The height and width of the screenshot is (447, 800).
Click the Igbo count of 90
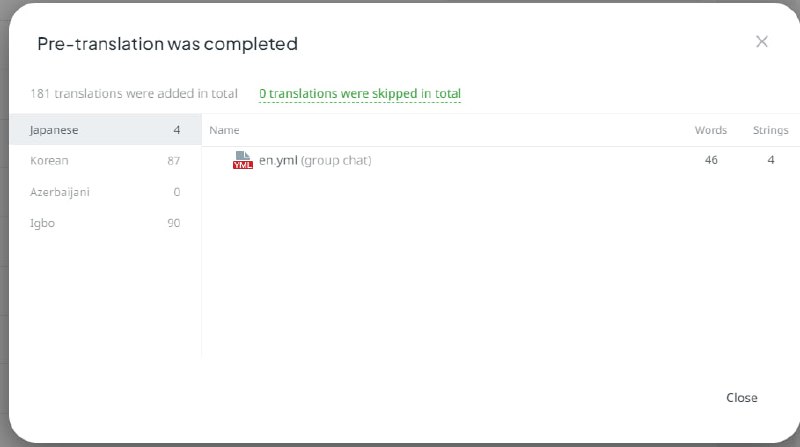173,223
